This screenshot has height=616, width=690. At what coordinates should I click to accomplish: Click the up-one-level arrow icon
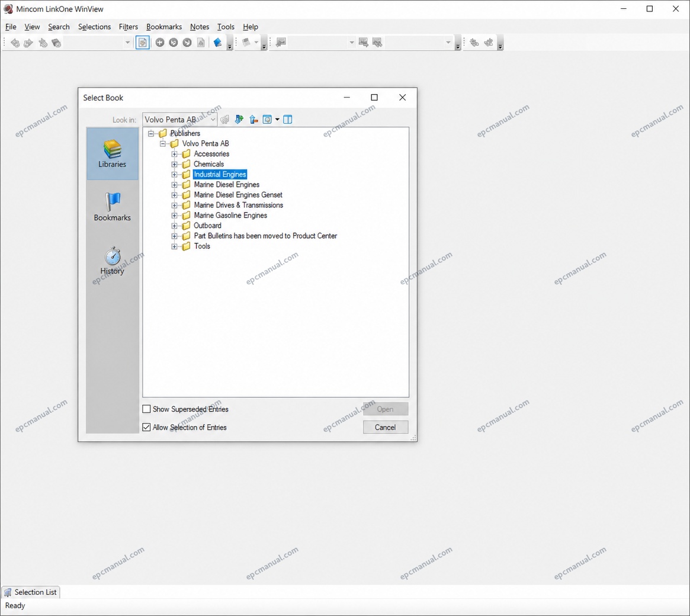[253, 119]
